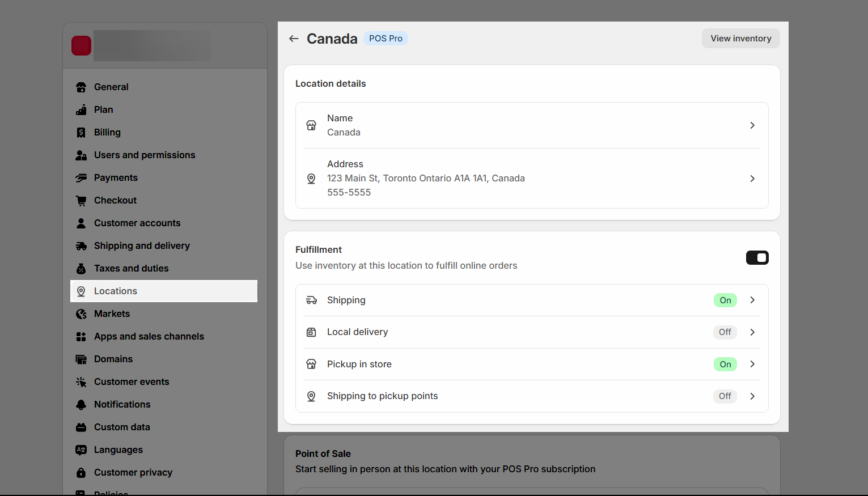Click the Shipping truck icon
Viewport: 868px width, 496px height.
click(x=311, y=300)
